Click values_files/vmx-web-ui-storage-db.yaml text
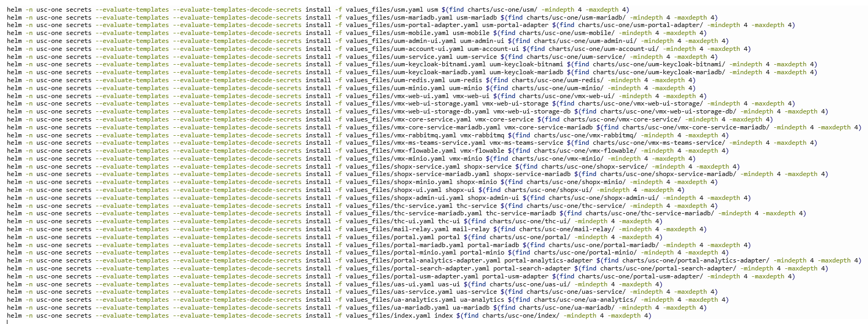Screen dimensions: 868x324 coord(417,111)
